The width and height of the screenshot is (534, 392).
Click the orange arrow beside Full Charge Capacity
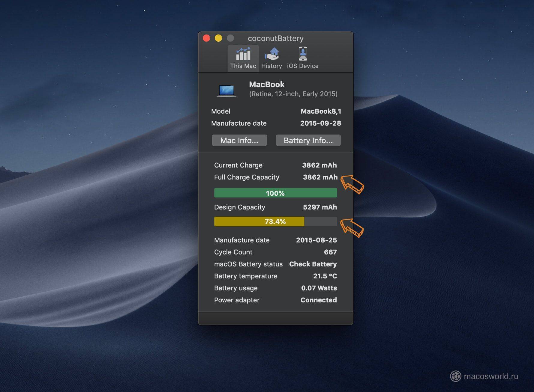pos(352,184)
